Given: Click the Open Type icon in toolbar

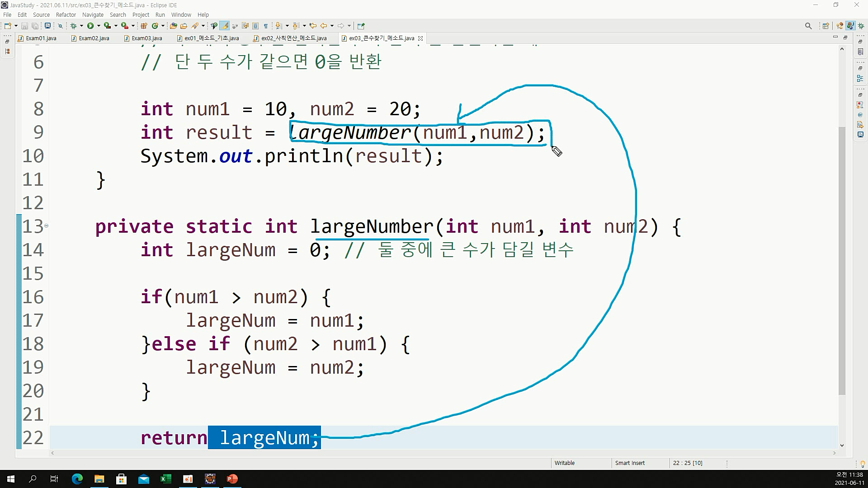Looking at the screenshot, I should (174, 26).
